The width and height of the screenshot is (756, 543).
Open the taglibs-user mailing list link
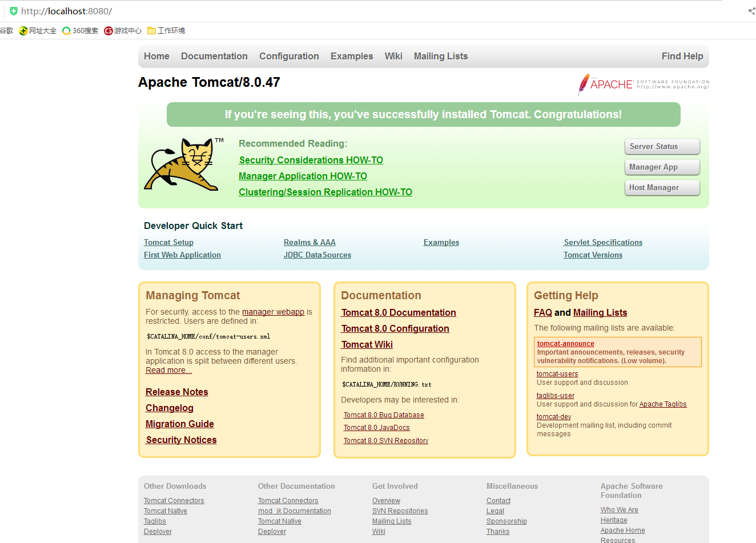point(556,396)
